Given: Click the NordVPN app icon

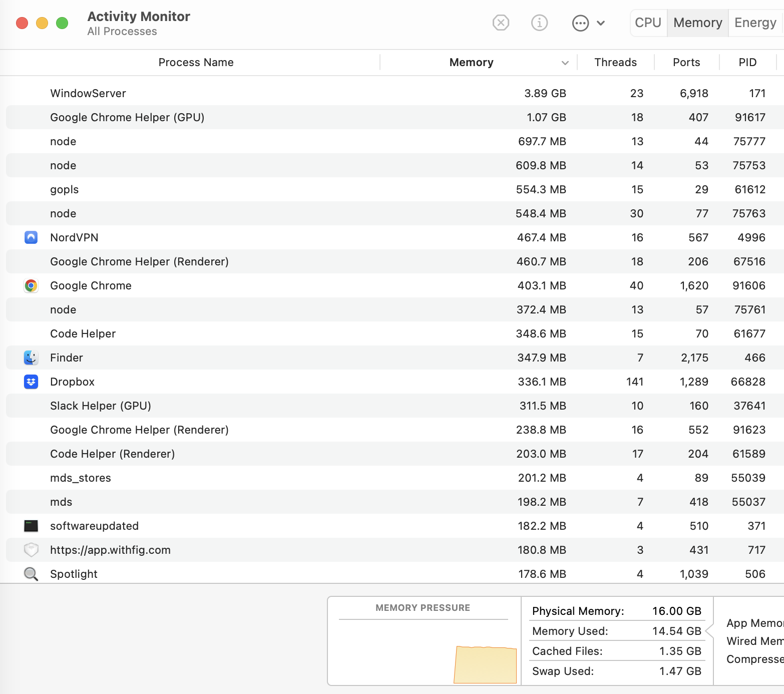Looking at the screenshot, I should pyautogui.click(x=31, y=237).
